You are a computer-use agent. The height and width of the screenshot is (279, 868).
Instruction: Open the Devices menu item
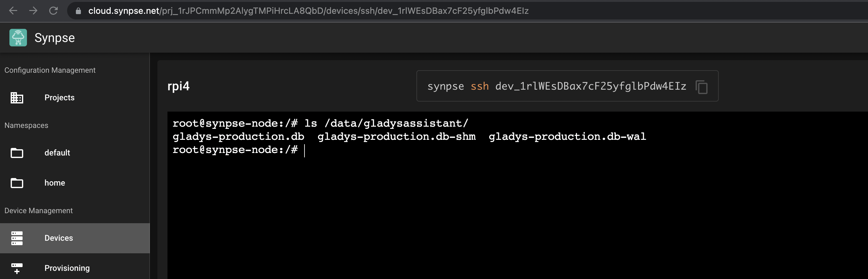(59, 238)
